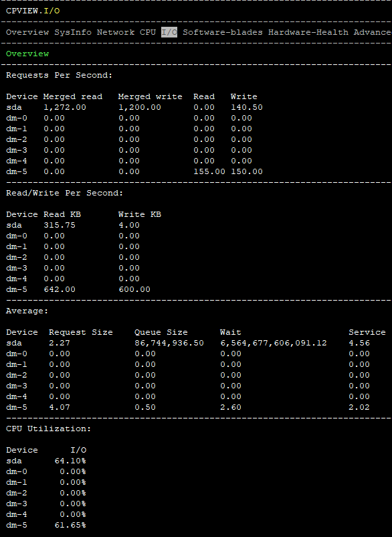Click sda Merged read value 1,272.00
The image size is (392, 537).
[65, 107]
